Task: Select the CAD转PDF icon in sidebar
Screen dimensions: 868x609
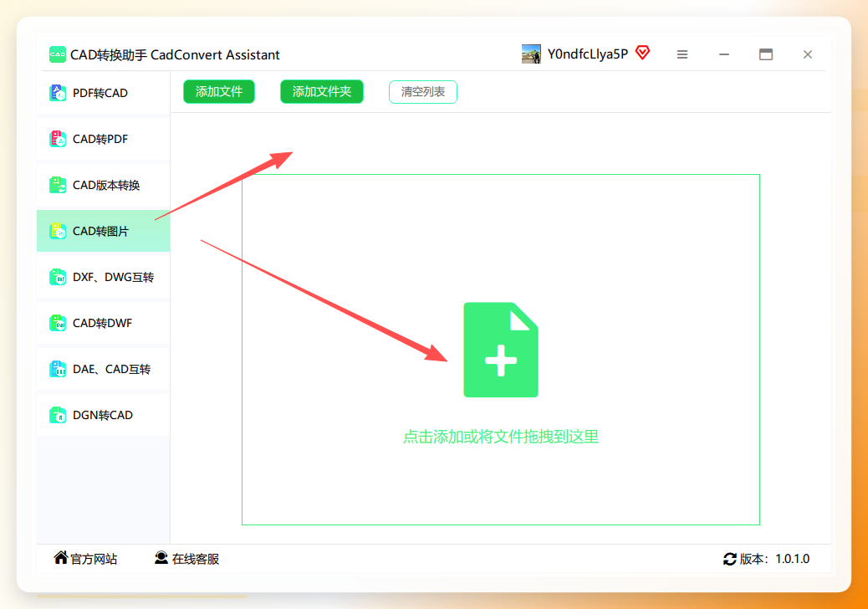Action: point(58,139)
